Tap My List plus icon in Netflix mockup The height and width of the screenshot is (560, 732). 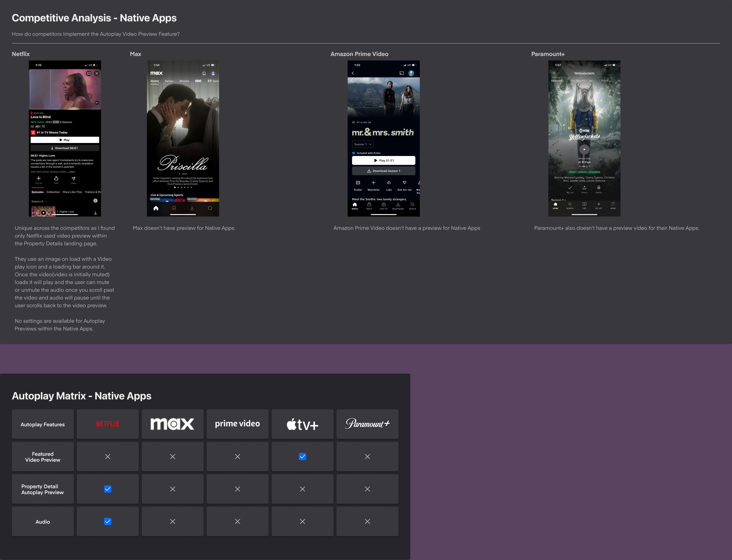point(39,178)
